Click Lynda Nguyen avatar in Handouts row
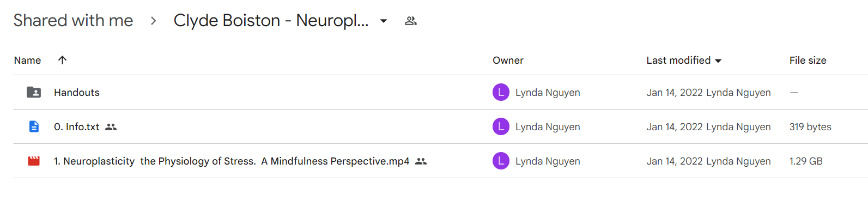The width and height of the screenshot is (868, 206). click(501, 92)
